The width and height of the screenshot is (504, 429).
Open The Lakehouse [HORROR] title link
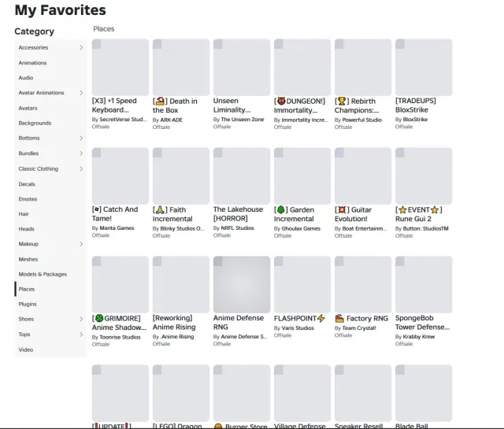tap(238, 213)
